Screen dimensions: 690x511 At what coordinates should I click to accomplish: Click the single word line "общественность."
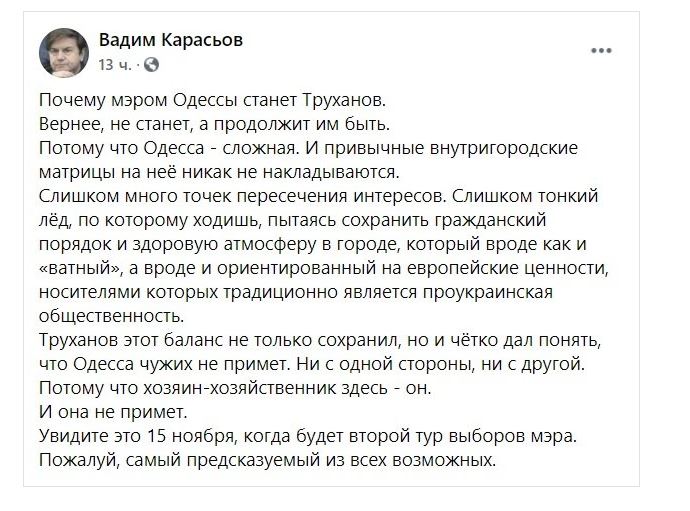(104, 310)
